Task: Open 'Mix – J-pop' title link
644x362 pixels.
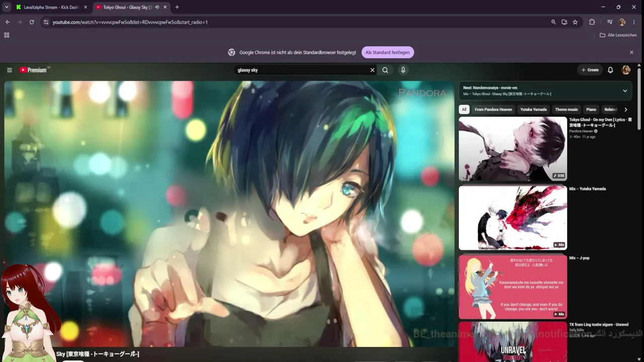Action: [x=579, y=258]
